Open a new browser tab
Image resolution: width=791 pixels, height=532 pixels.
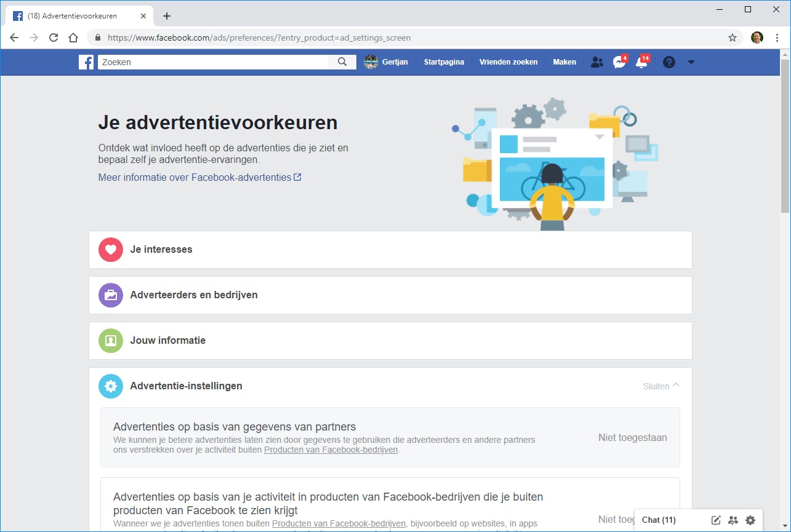166,16
